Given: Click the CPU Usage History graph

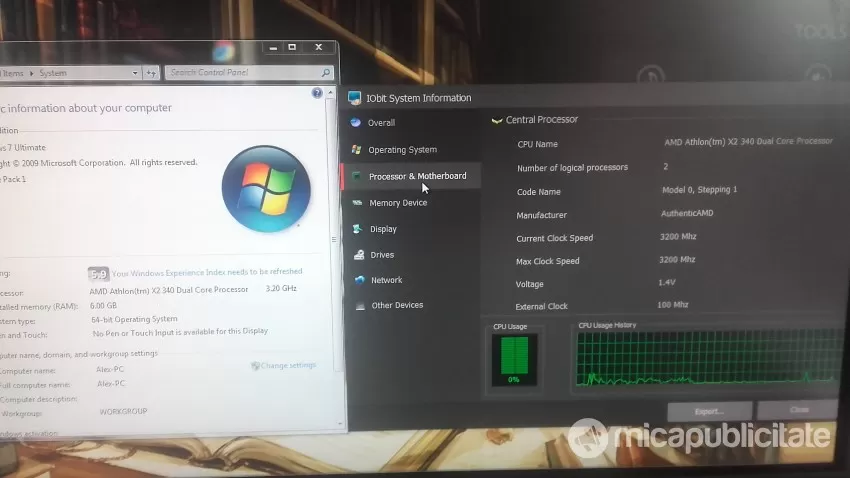Looking at the screenshot, I should [x=709, y=358].
